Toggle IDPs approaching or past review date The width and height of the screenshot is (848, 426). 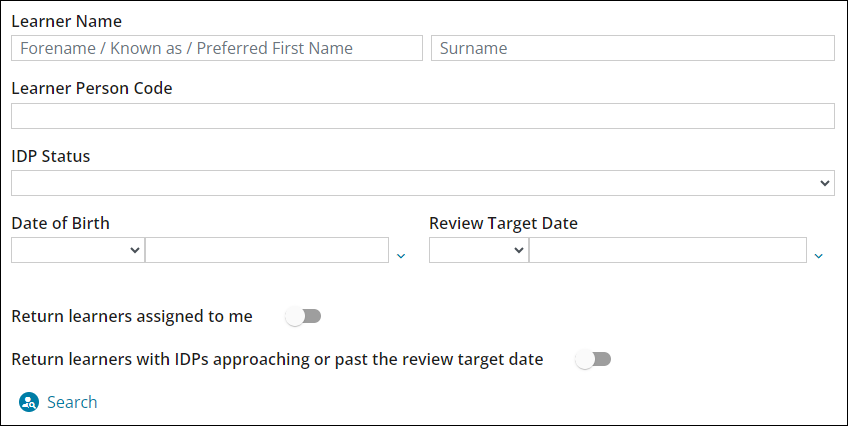pos(593,359)
